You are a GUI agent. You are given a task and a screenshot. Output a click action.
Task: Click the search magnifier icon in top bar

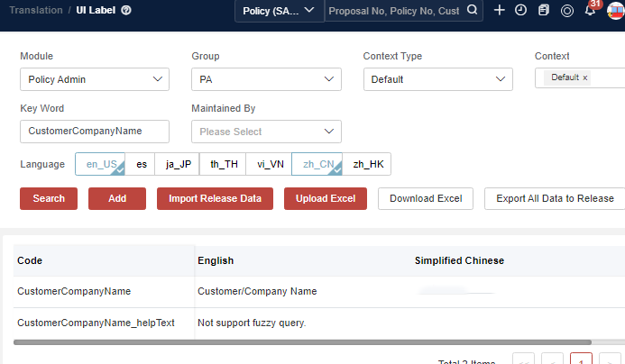(472, 10)
